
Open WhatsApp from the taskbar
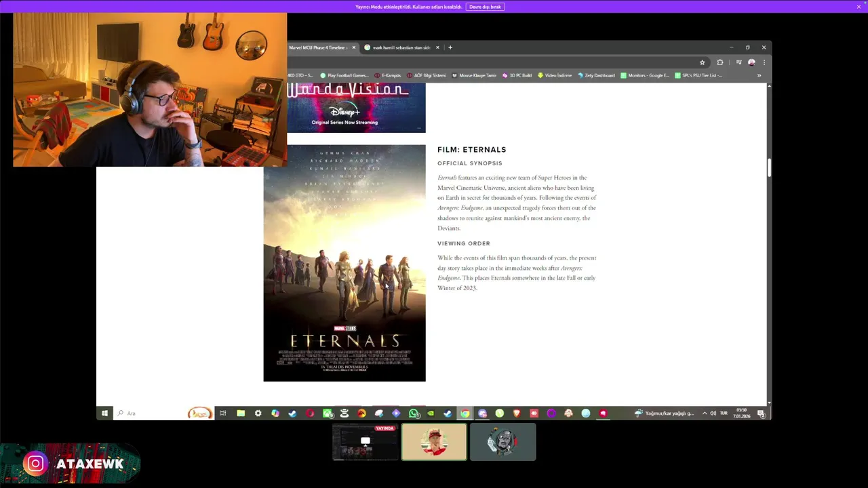pos(414,413)
